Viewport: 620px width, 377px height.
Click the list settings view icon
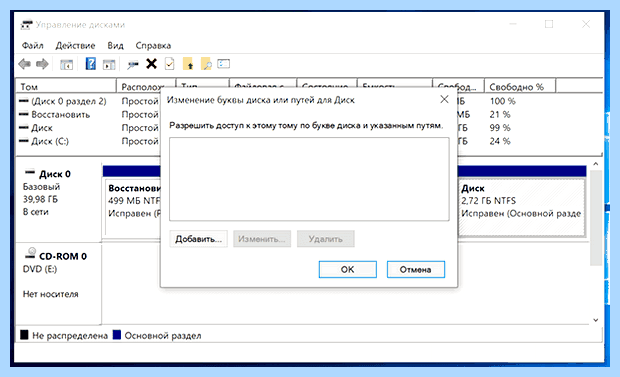pos(223,64)
